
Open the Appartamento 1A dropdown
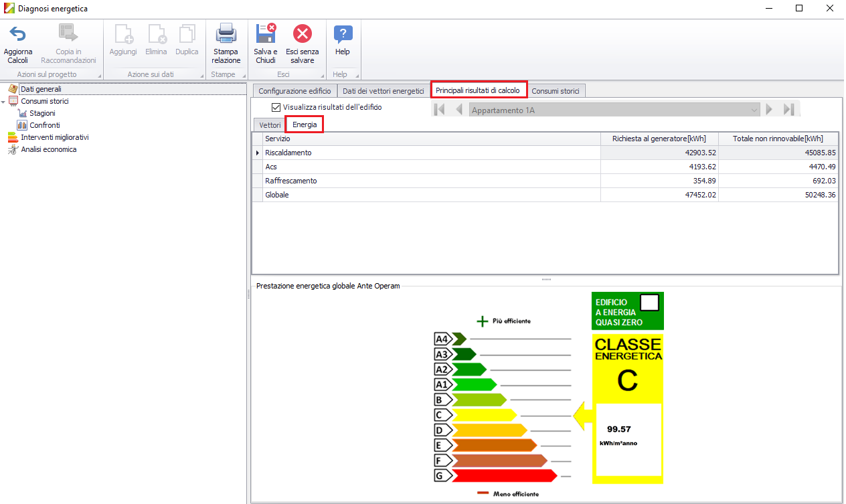(x=755, y=110)
